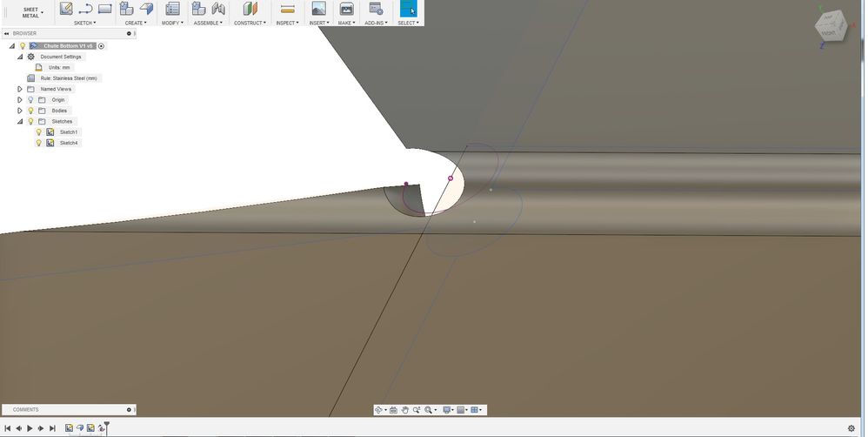
Task: Select the Chute Bottom V1 v5 component
Action: (68, 46)
